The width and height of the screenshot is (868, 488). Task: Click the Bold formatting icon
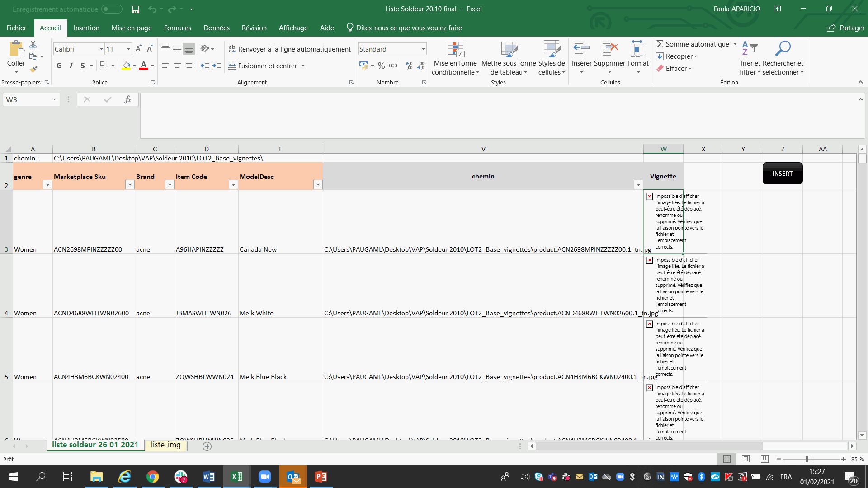point(59,66)
